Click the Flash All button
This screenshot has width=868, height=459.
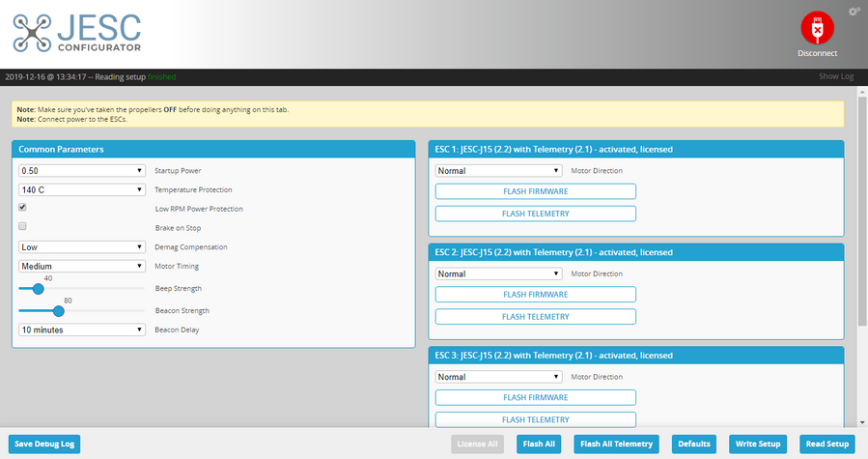[x=539, y=445]
